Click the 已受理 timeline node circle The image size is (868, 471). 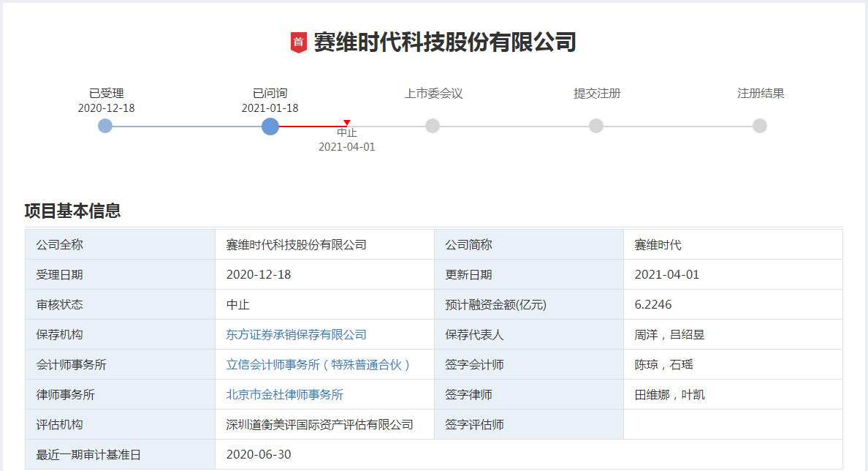click(105, 126)
